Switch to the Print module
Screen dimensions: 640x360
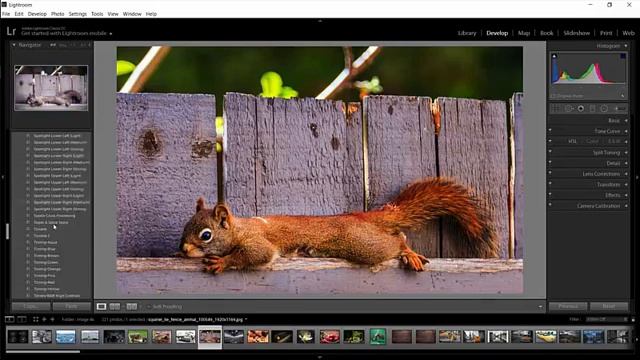pos(606,33)
